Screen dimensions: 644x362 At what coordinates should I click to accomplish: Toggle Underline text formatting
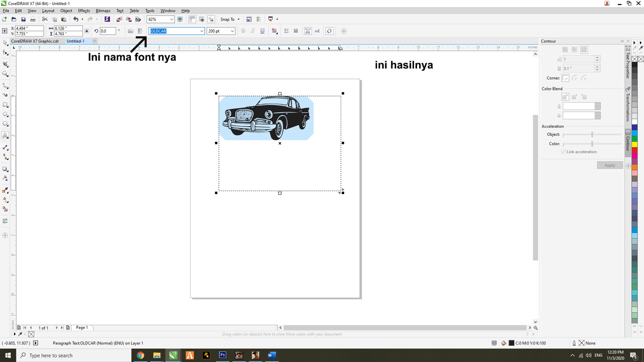262,31
